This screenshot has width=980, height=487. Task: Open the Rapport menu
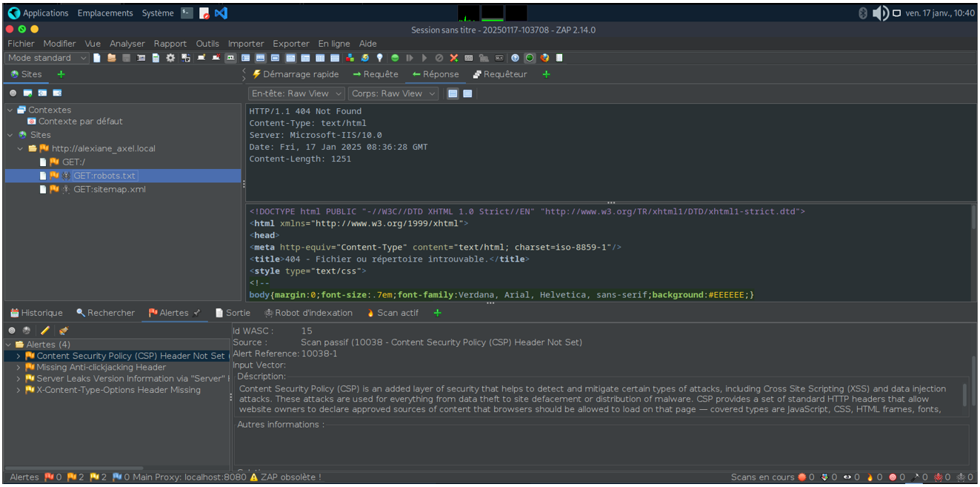tap(170, 44)
